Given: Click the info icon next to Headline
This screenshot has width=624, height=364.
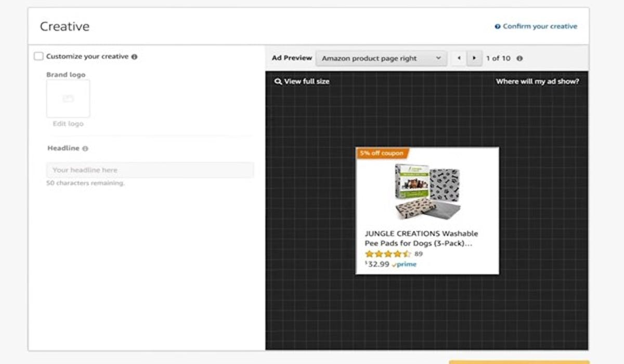Looking at the screenshot, I should [x=85, y=149].
